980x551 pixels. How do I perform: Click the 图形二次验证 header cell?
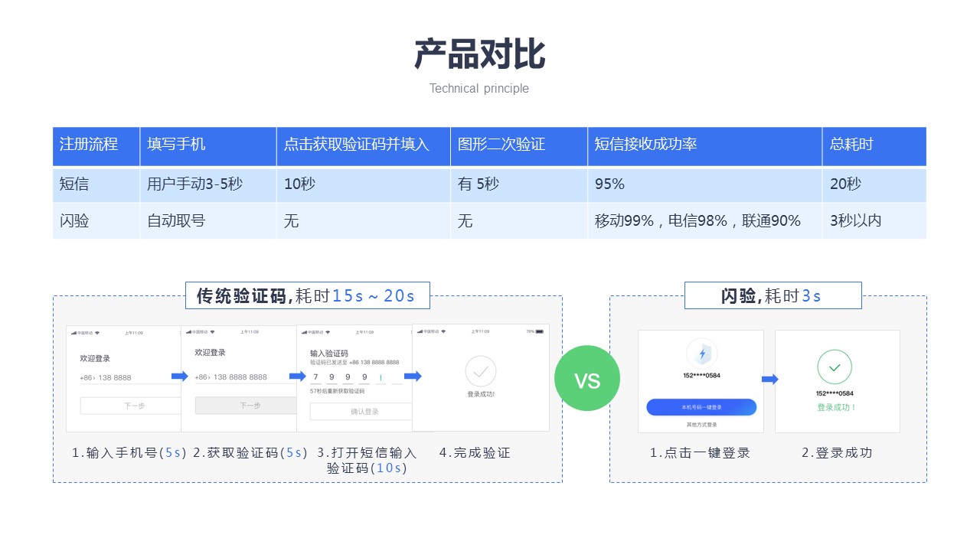tap(519, 146)
